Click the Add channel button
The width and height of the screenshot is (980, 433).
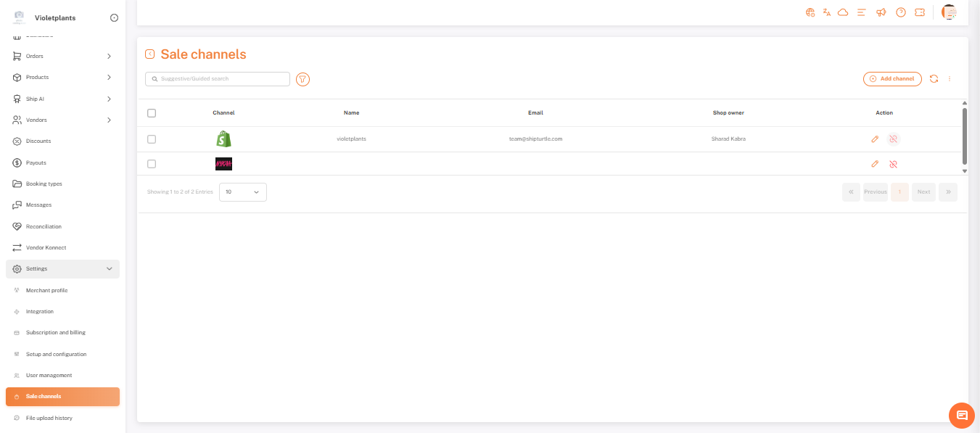tap(892, 79)
